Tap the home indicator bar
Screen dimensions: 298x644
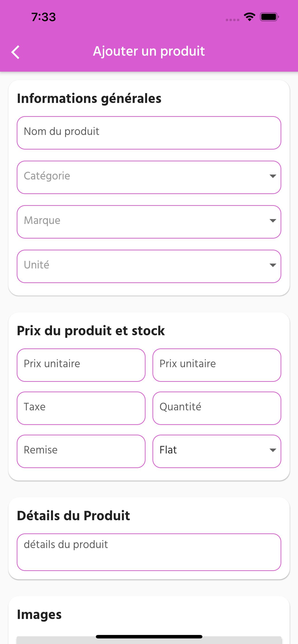149,637
